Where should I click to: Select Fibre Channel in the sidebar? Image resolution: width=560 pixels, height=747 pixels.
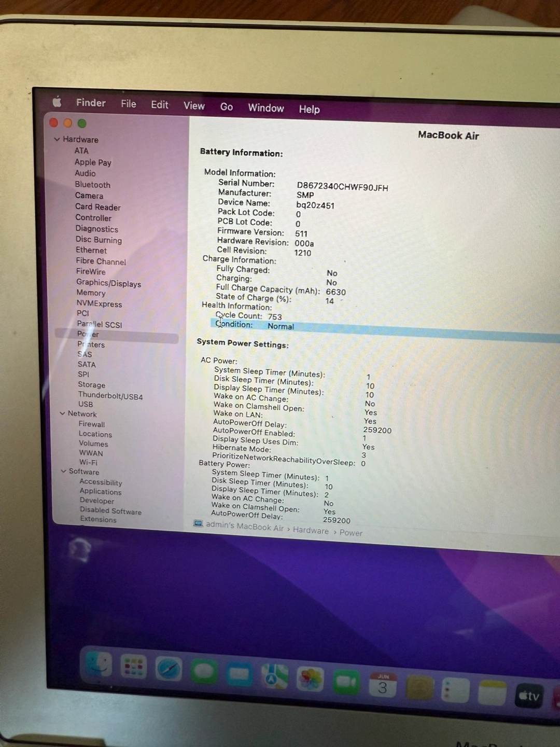pos(101,261)
